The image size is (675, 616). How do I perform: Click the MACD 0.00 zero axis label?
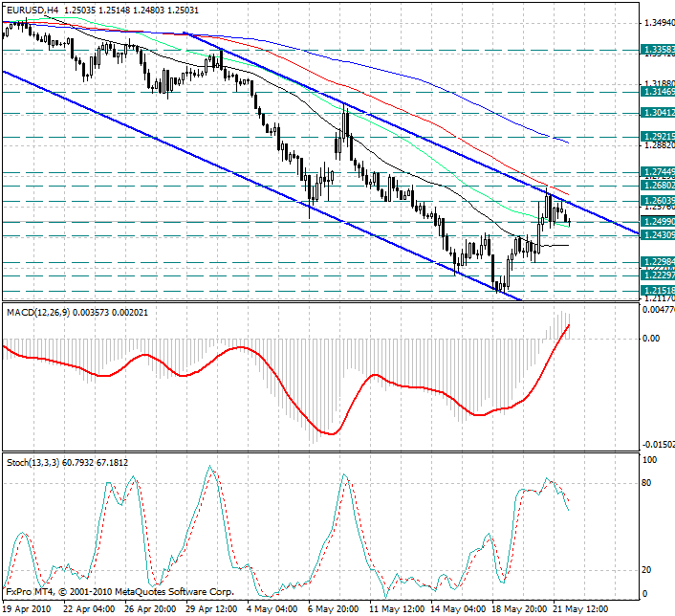point(651,339)
